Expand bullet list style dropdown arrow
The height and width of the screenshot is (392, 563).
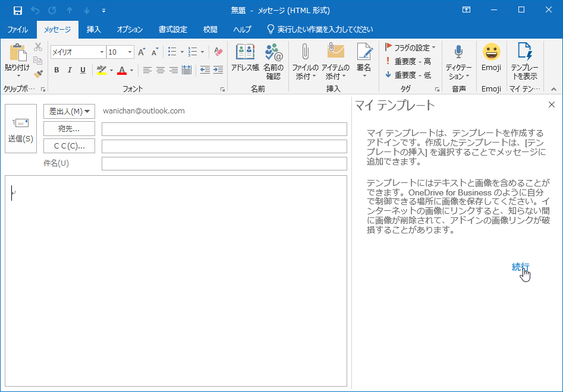point(182,52)
